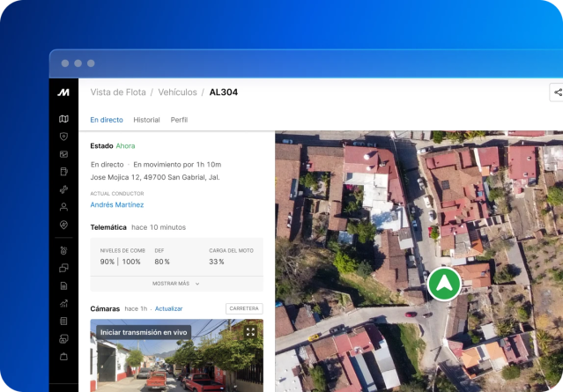Screen dimensions: 563x392
Task: Switch to the Historial tab
Action: tap(146, 120)
